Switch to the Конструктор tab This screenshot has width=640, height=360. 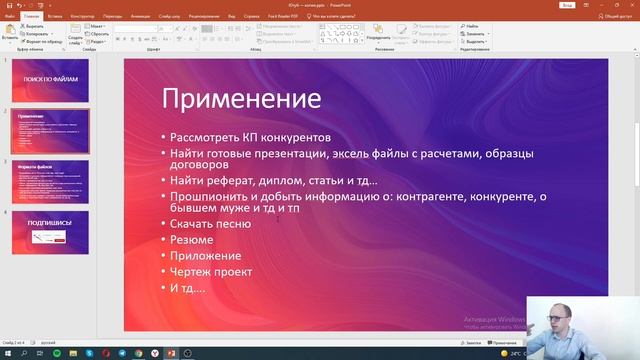tap(82, 16)
